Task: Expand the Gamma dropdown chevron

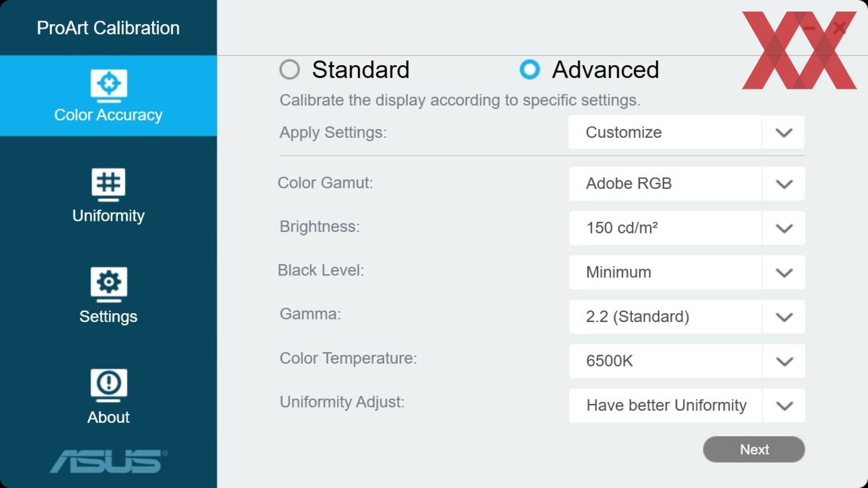Action: [784, 317]
